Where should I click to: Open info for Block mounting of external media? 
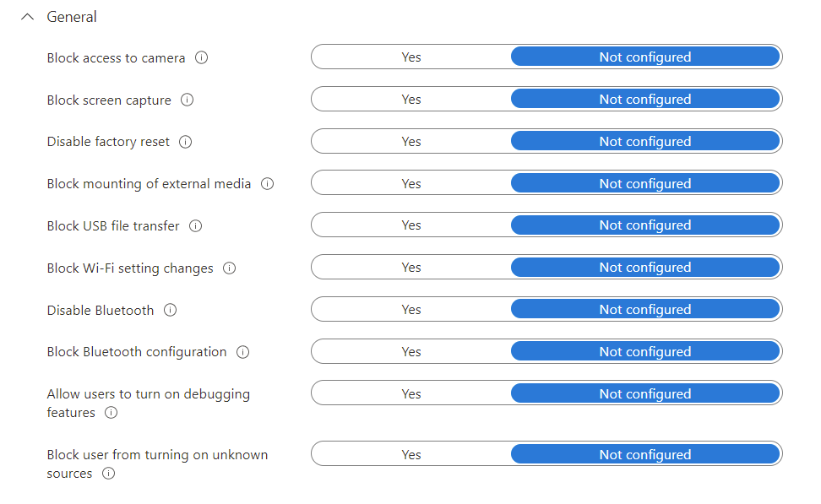(x=267, y=184)
